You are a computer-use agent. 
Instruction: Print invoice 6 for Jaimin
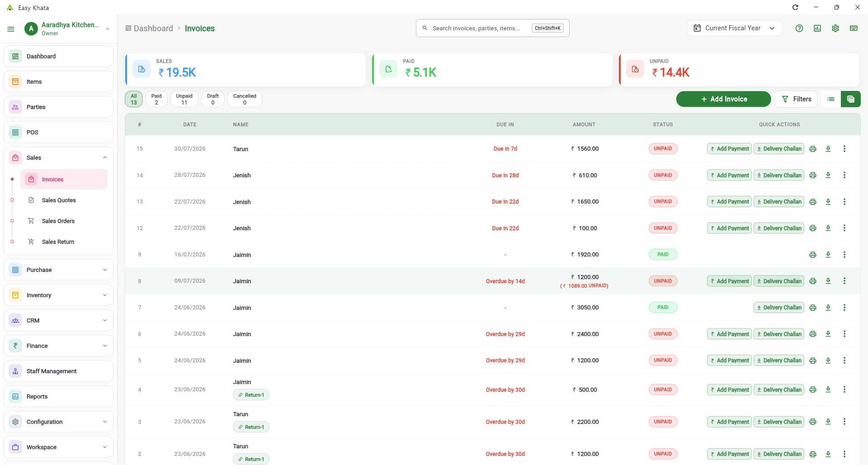(813, 334)
